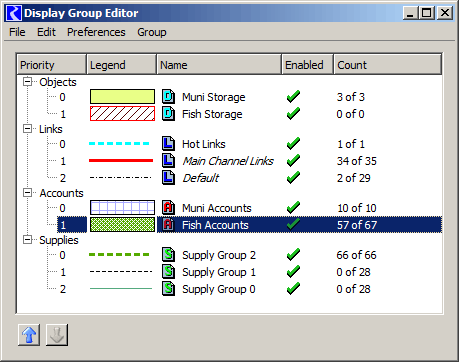Select the Supply Group 0 name
The height and width of the screenshot is (362, 459).
point(219,289)
